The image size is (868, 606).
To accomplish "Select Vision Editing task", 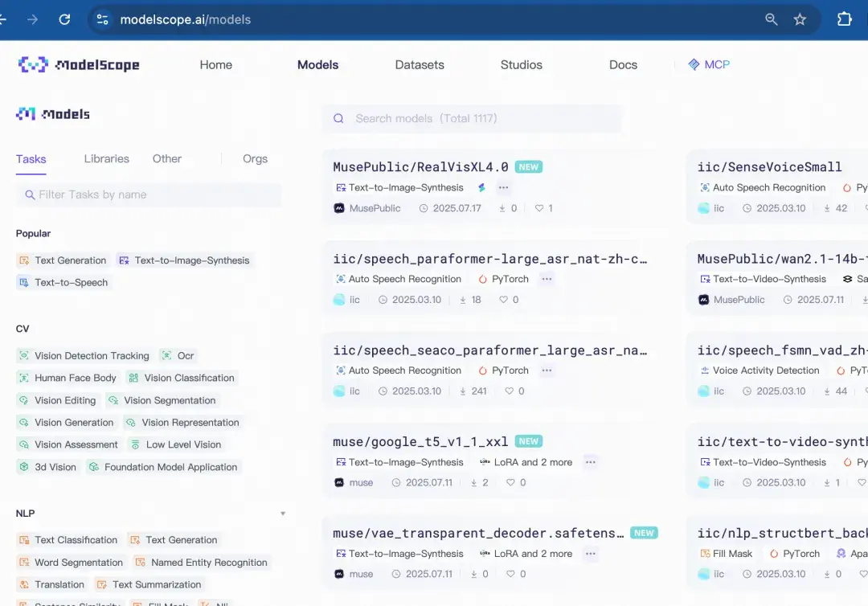I will pos(58,400).
